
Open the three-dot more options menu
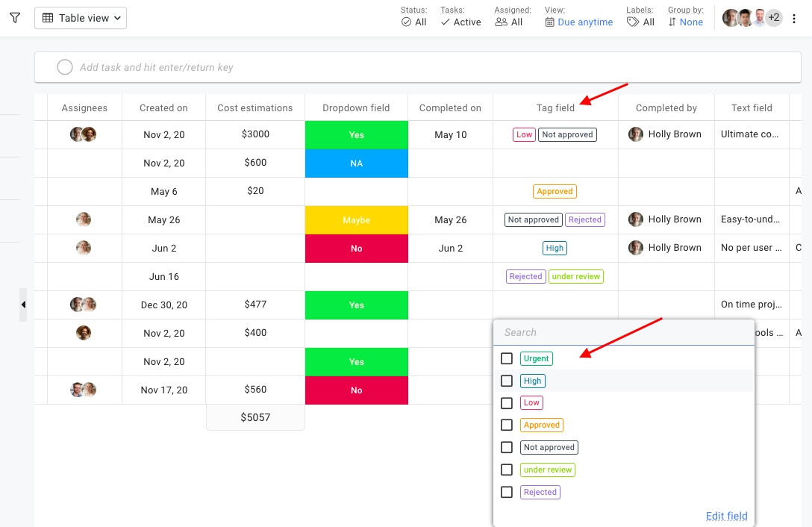[x=794, y=18]
